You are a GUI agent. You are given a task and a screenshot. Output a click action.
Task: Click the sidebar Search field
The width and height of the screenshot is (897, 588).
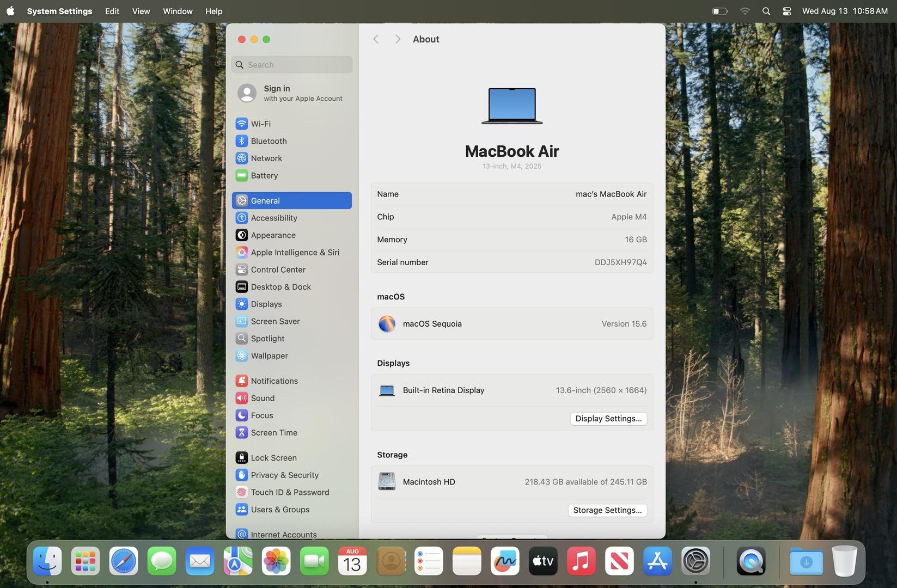(291, 65)
